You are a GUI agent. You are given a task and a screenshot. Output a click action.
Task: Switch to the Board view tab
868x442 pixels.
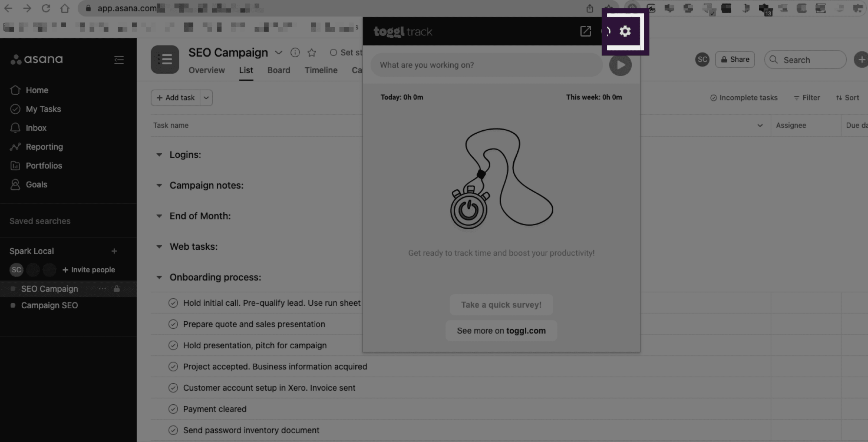click(278, 70)
